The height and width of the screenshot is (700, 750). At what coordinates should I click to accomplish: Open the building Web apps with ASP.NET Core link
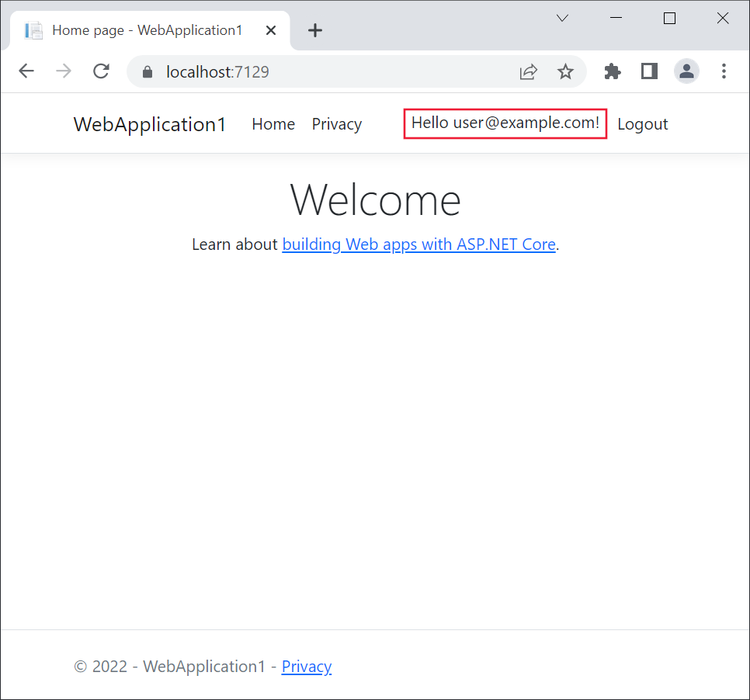(419, 244)
